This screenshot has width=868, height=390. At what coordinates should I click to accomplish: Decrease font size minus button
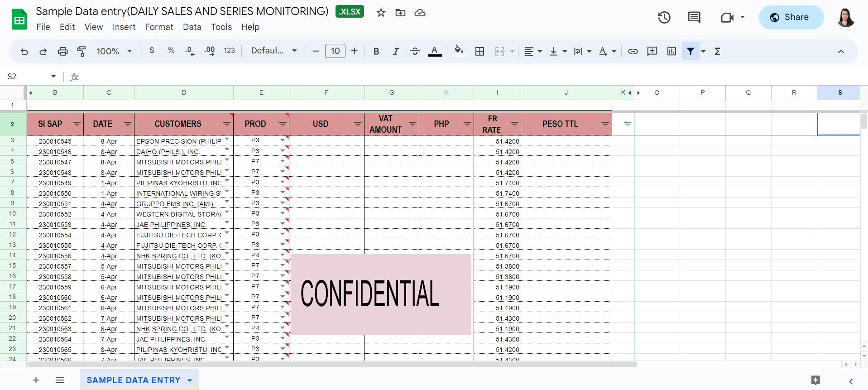(x=316, y=52)
